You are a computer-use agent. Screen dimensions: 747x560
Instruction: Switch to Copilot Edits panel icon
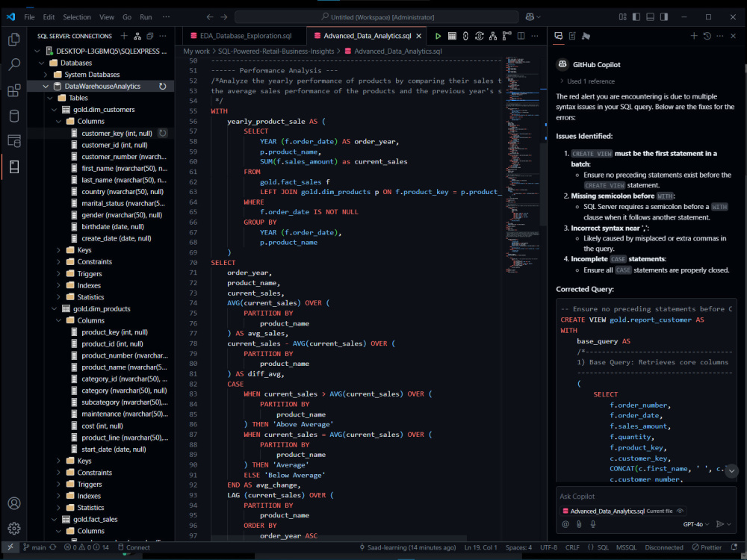tap(572, 36)
